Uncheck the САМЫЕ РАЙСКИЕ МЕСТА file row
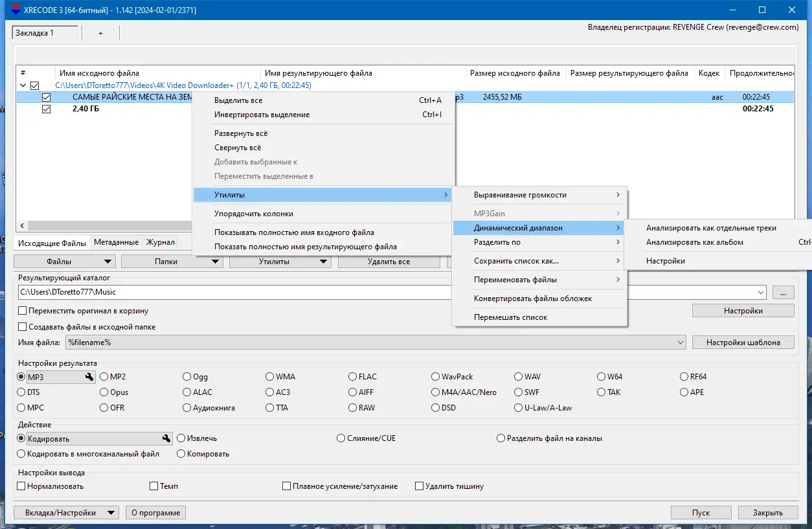Screen dimensions: 812x529 pos(46,97)
